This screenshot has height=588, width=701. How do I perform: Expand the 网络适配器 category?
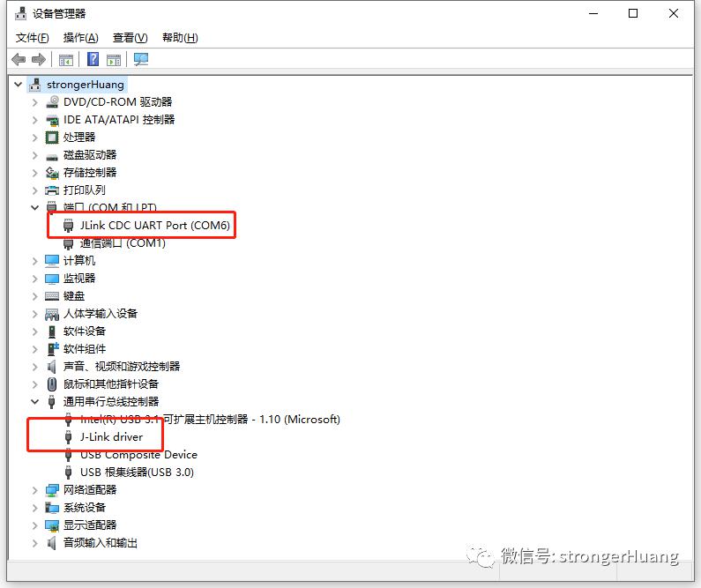click(35, 490)
